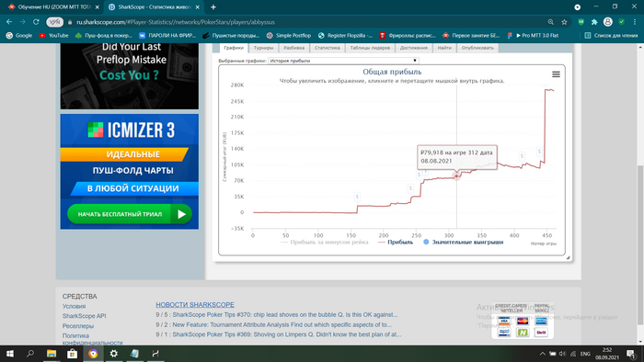Switch to the Достижения tab
The image size is (644, 362).
point(414,48)
